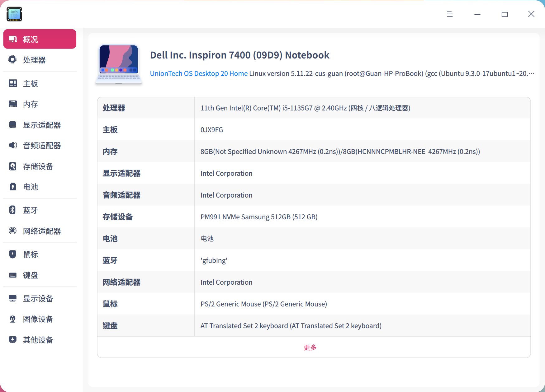Click the 显示适配器 display adapter sidebar icon
The image size is (545, 392).
13,125
